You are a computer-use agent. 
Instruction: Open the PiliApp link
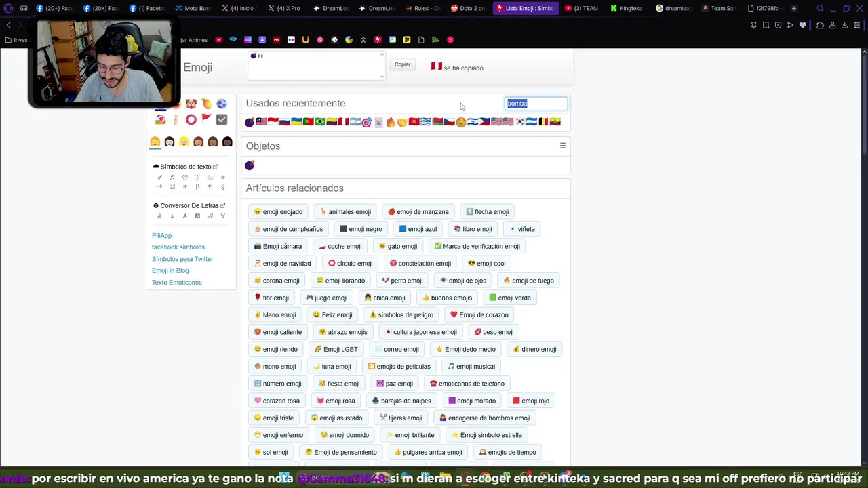point(161,235)
